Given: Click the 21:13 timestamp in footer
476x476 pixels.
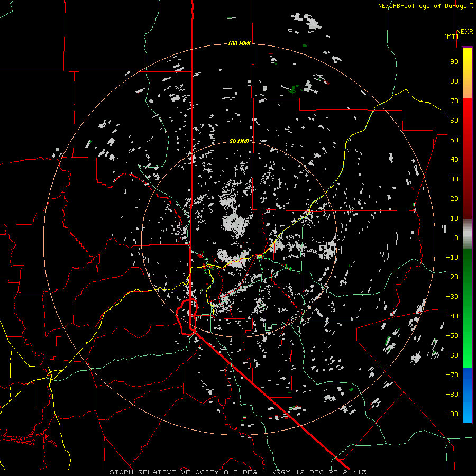Looking at the screenshot, I should tap(353, 472).
